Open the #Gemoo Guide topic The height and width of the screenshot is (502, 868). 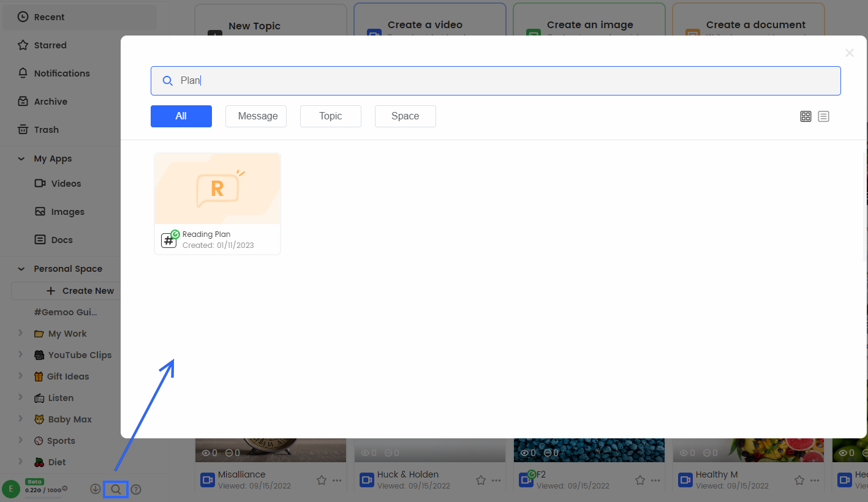66,312
